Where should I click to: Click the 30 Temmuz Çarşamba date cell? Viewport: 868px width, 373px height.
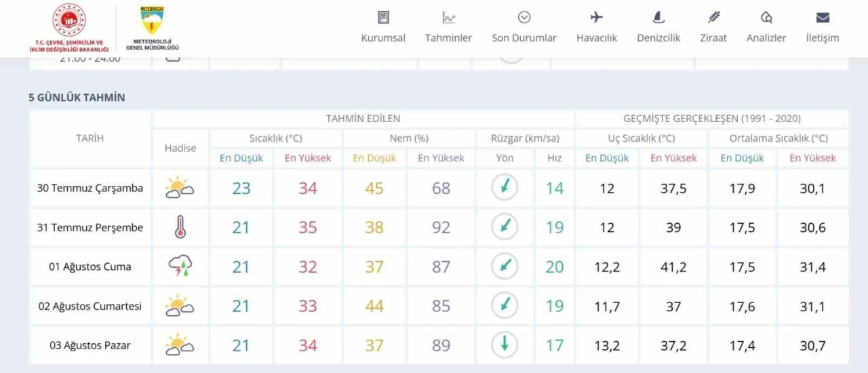tap(90, 188)
